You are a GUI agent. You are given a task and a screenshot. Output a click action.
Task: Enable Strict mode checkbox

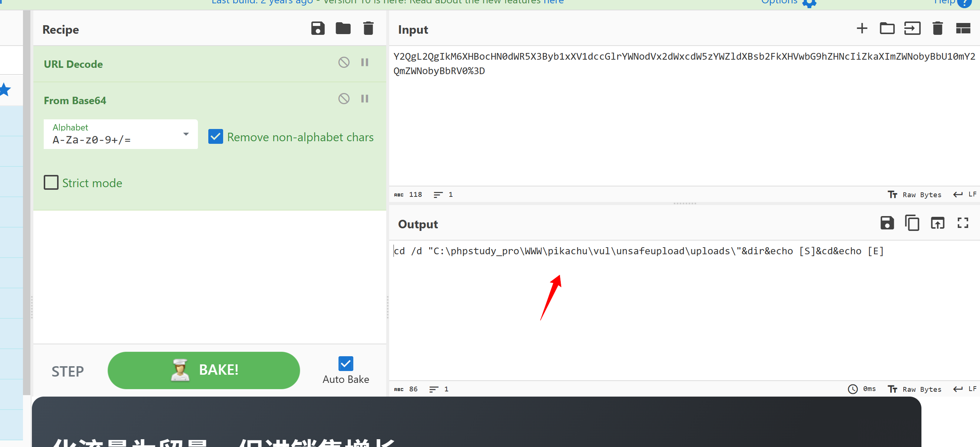(52, 183)
